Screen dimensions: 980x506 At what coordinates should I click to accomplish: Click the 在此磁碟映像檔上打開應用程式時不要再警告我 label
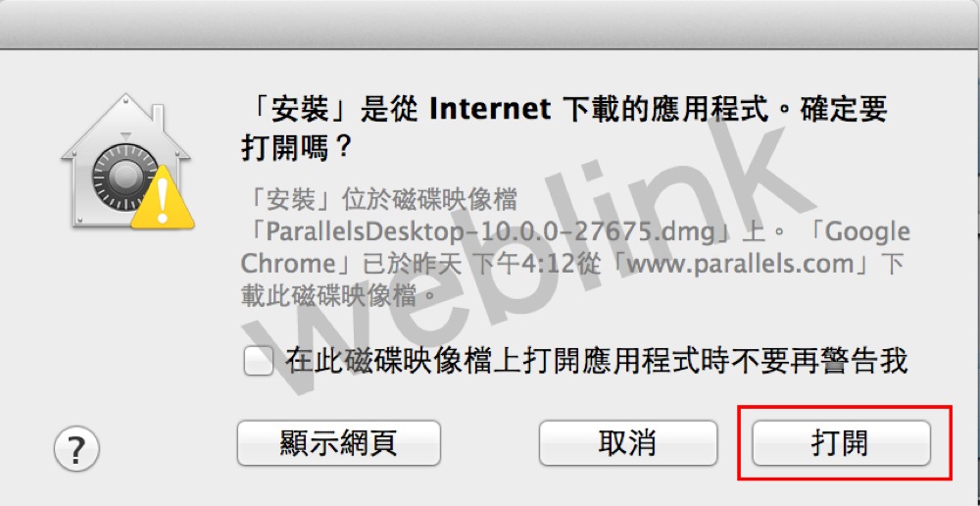[596, 361]
